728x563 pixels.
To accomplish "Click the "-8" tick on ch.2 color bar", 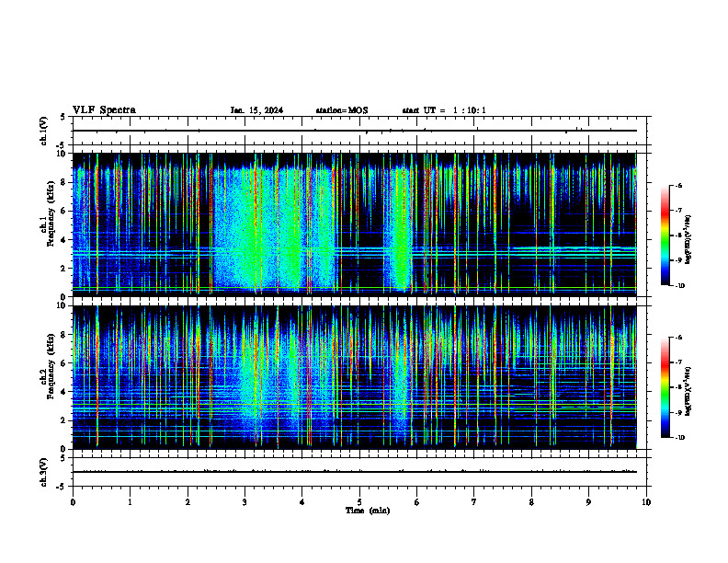I will (678, 387).
